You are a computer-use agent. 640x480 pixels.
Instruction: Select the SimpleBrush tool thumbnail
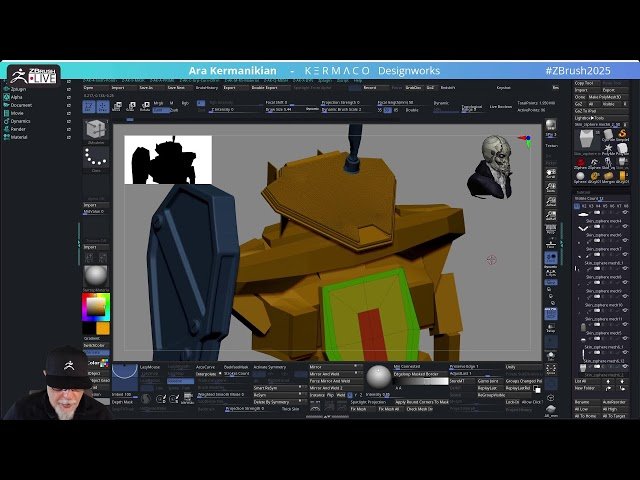coord(622,135)
